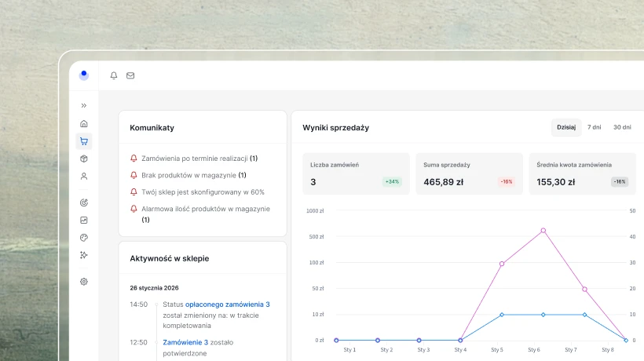Click the 'Wyniki sprzedaży' heading
Screen dimensions: 644x361
coord(335,128)
